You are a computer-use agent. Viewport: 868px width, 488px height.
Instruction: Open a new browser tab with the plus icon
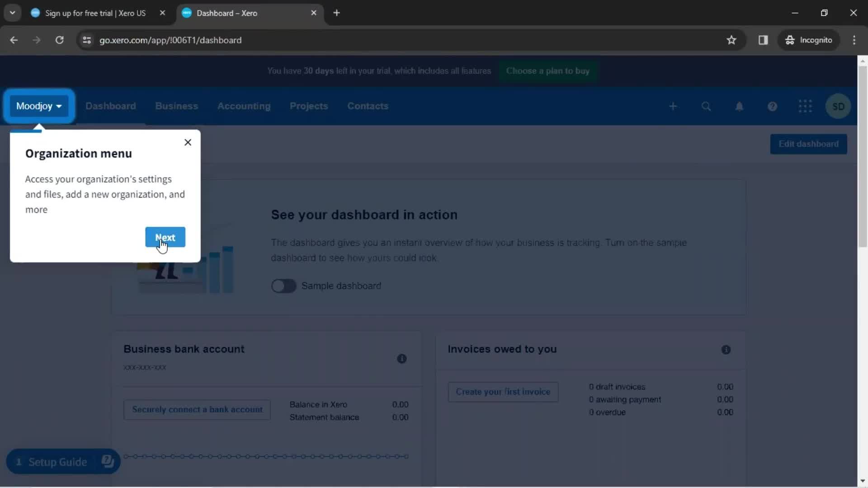[x=336, y=13]
